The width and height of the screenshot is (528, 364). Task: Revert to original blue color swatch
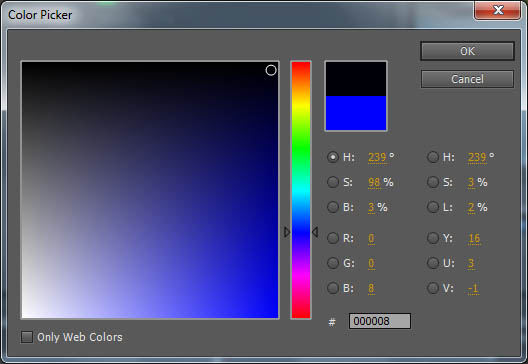coord(356,113)
